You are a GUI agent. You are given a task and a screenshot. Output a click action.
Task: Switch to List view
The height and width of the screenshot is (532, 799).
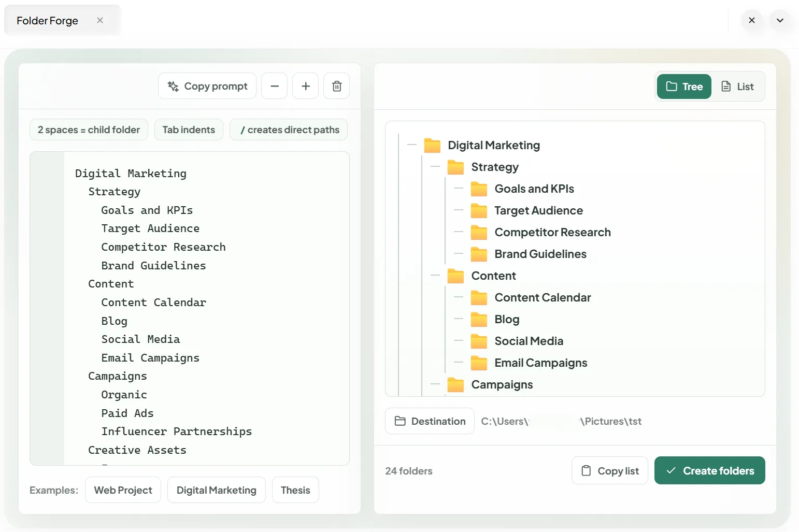(x=738, y=87)
